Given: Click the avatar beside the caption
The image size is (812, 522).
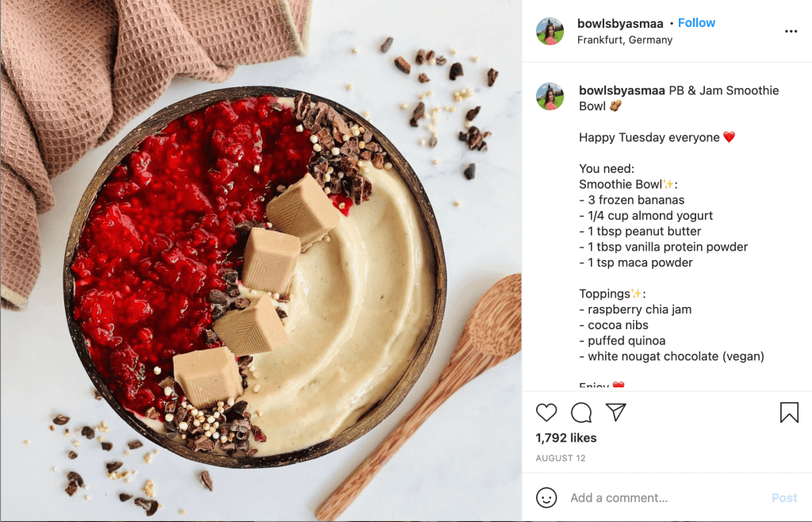Looking at the screenshot, I should coord(550,96).
